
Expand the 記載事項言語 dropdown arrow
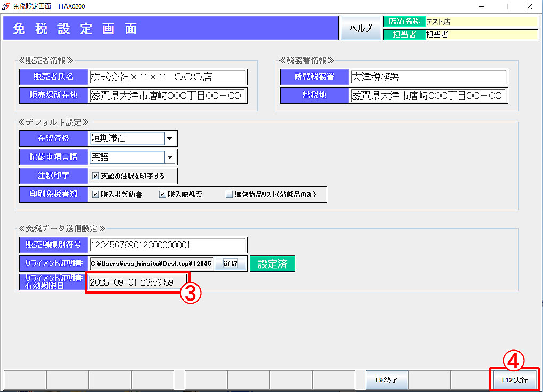tap(170, 157)
